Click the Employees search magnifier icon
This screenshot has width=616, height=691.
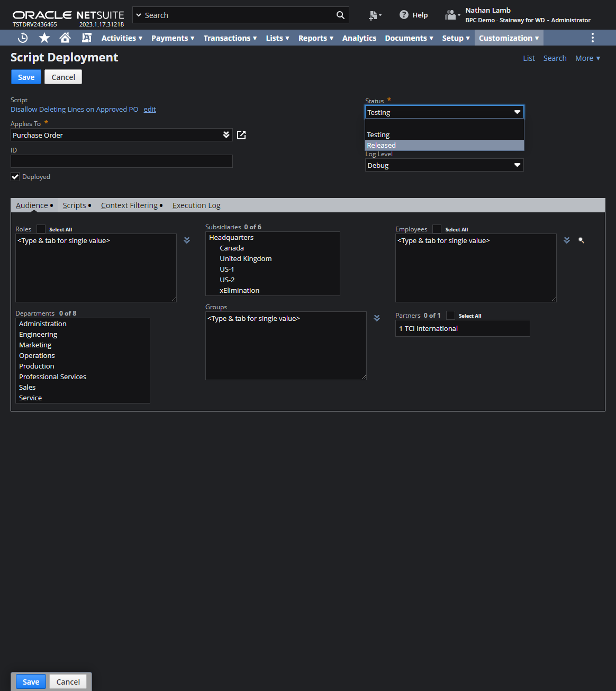pos(581,240)
